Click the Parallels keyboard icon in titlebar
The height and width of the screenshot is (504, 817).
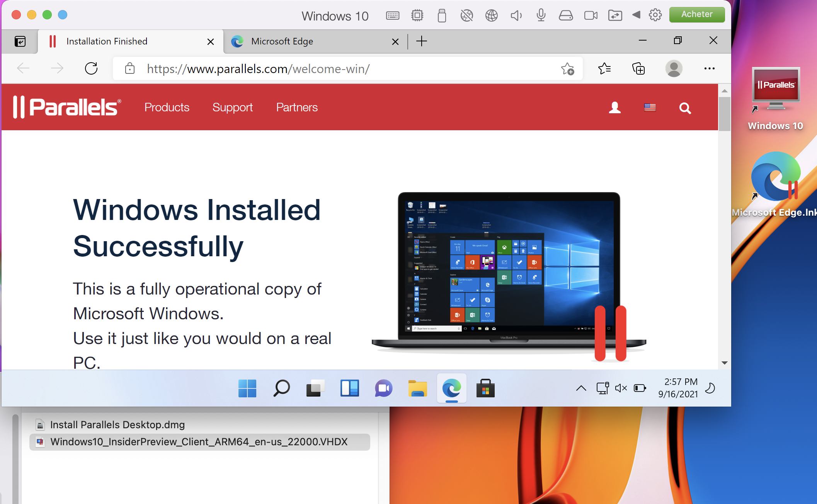point(393,15)
